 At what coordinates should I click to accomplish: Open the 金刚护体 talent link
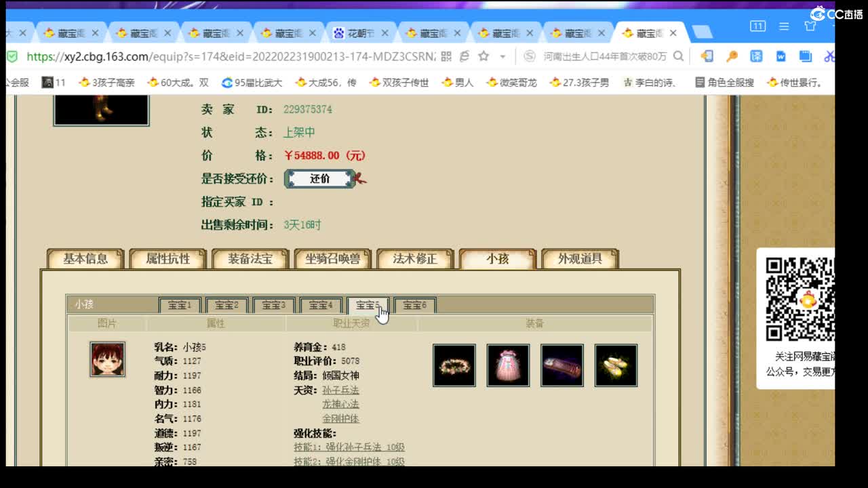tap(340, 419)
